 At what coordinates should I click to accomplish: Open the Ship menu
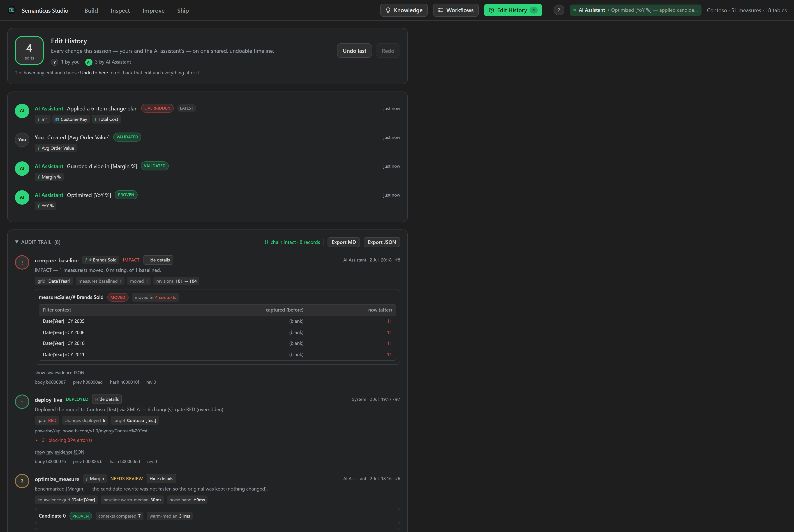pos(183,11)
